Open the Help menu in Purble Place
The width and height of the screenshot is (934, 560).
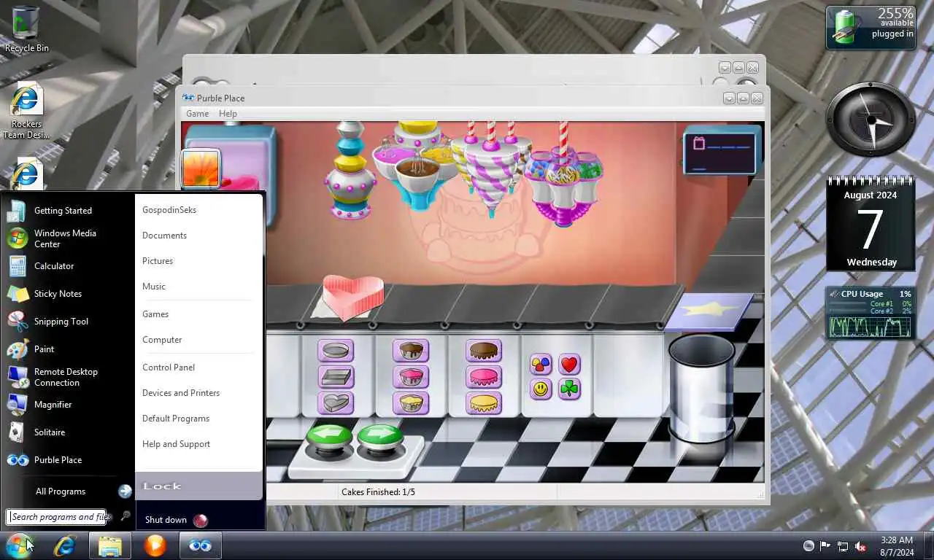pos(228,114)
